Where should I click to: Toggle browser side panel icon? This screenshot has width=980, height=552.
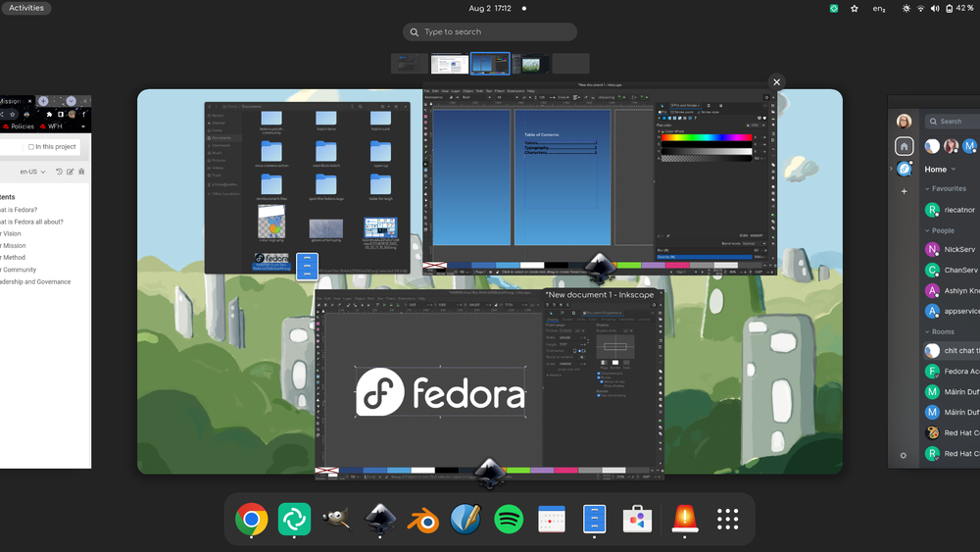pos(61,115)
